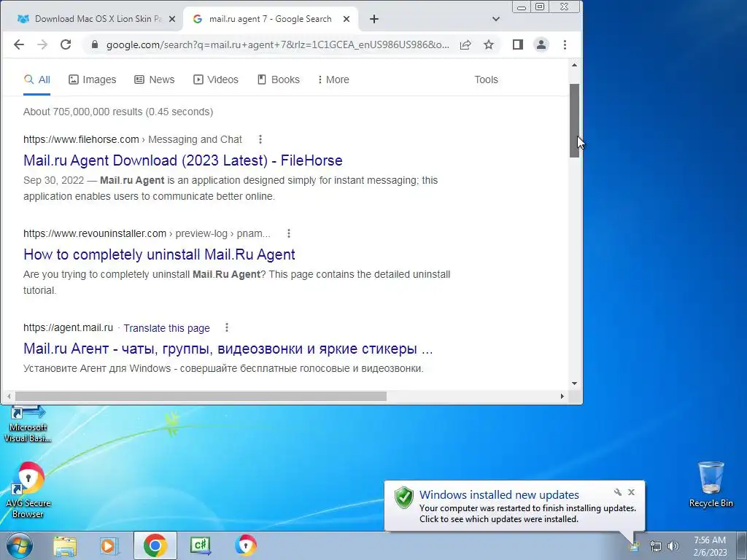Click the 'About 705,000,000 results' text

[118, 112]
